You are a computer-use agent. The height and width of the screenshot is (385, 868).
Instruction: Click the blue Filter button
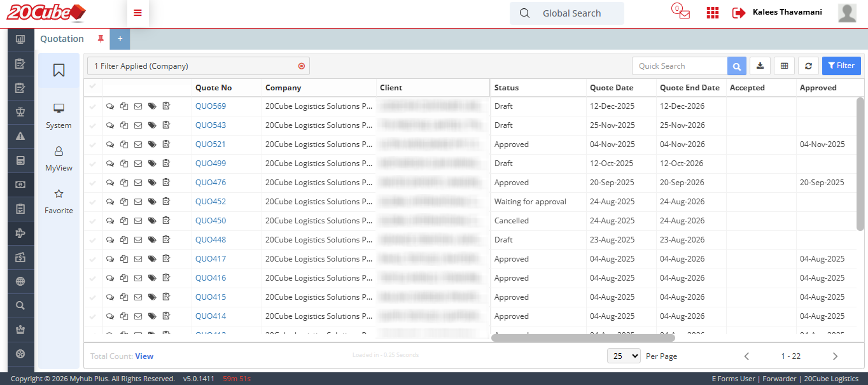coord(841,66)
